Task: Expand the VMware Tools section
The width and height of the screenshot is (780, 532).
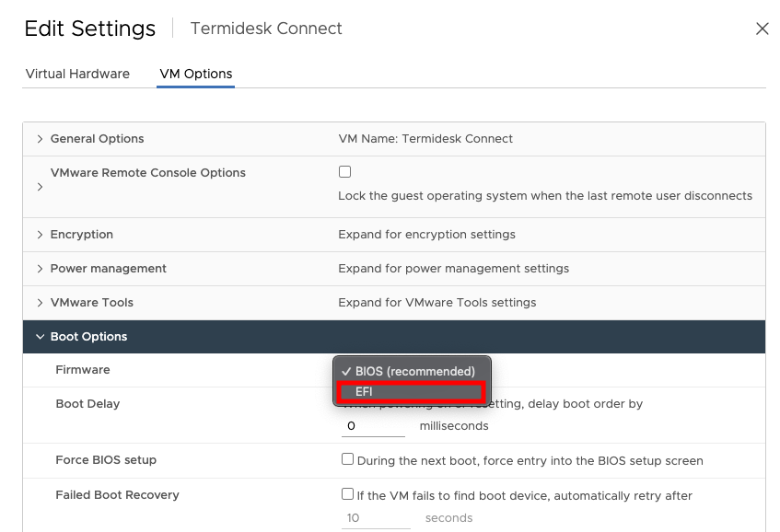Action: tap(40, 303)
